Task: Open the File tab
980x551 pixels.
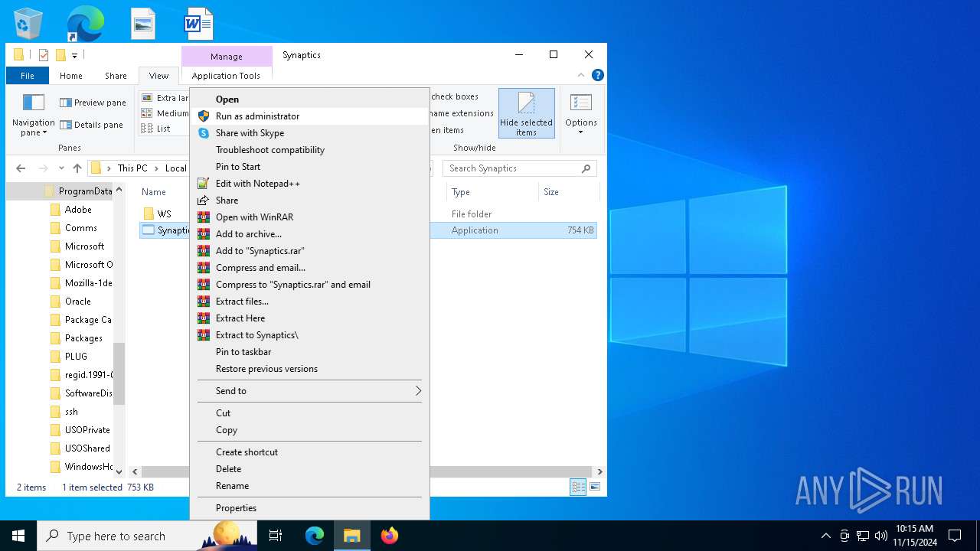Action: (x=27, y=76)
